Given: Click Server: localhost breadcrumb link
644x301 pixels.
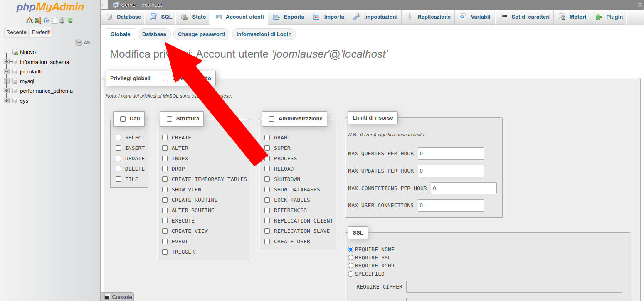Looking at the screenshot, I should (141, 5).
